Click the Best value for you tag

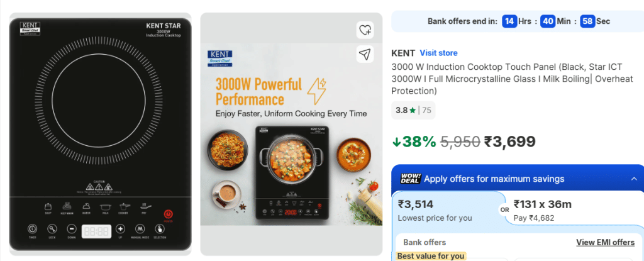point(431,256)
